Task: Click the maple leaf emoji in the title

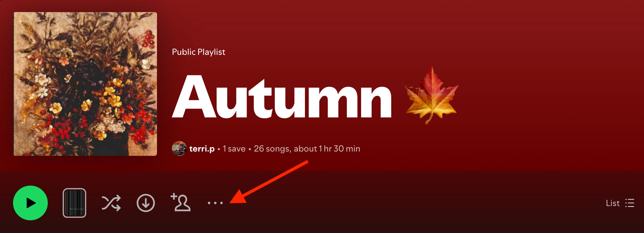Action: pos(432,95)
